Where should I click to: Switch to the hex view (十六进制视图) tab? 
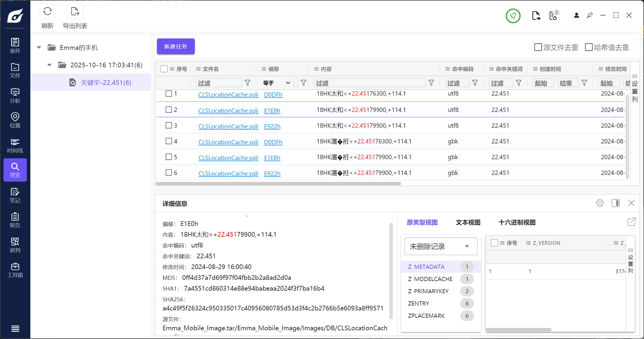pyautogui.click(x=517, y=222)
